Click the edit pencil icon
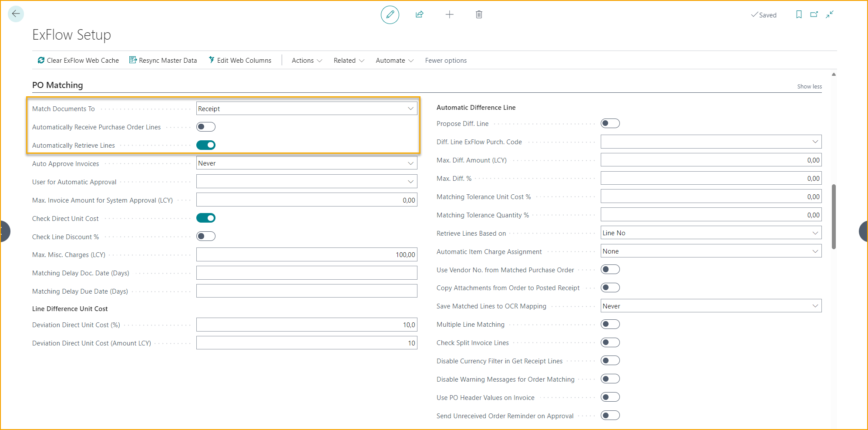868x430 pixels. (390, 15)
